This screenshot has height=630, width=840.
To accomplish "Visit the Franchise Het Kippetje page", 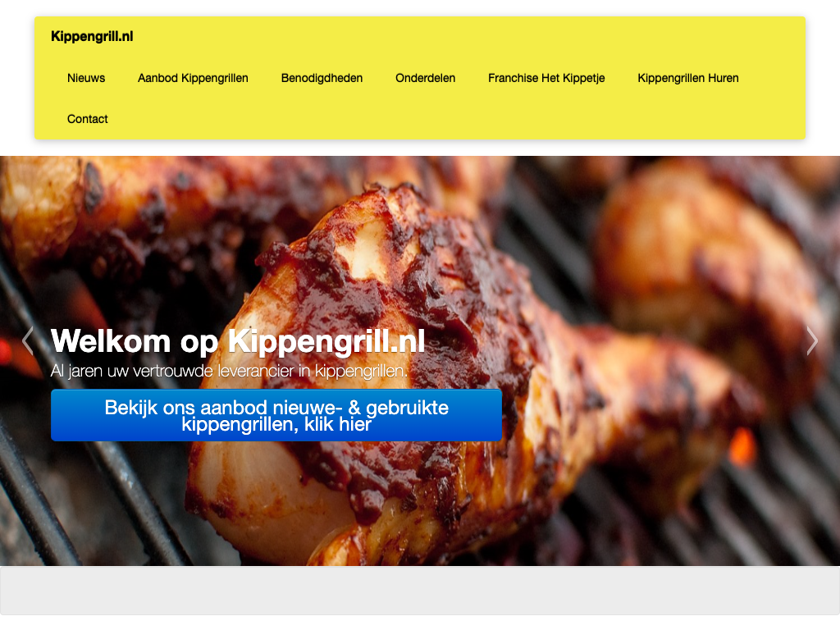I will pos(546,78).
